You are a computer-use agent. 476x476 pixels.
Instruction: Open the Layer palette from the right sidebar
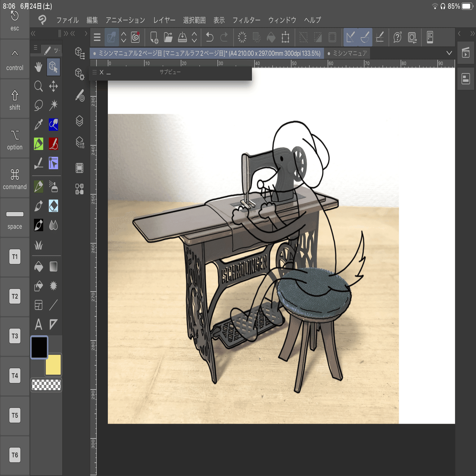click(x=466, y=79)
